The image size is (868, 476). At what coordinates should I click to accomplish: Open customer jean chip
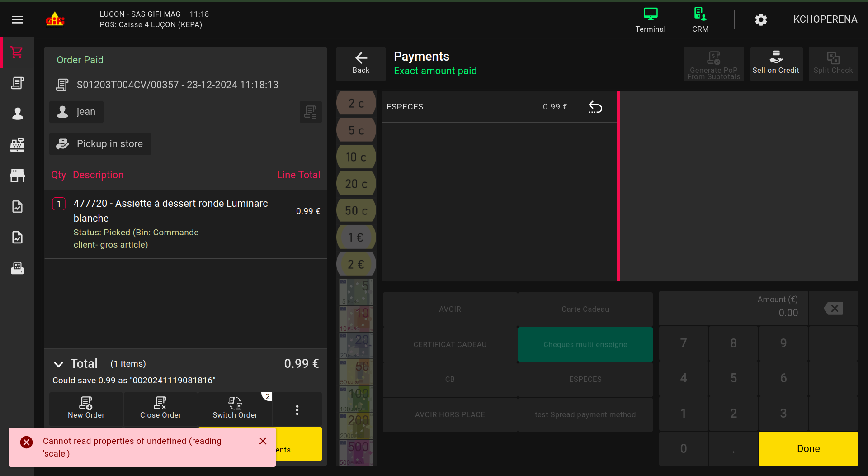(x=76, y=112)
